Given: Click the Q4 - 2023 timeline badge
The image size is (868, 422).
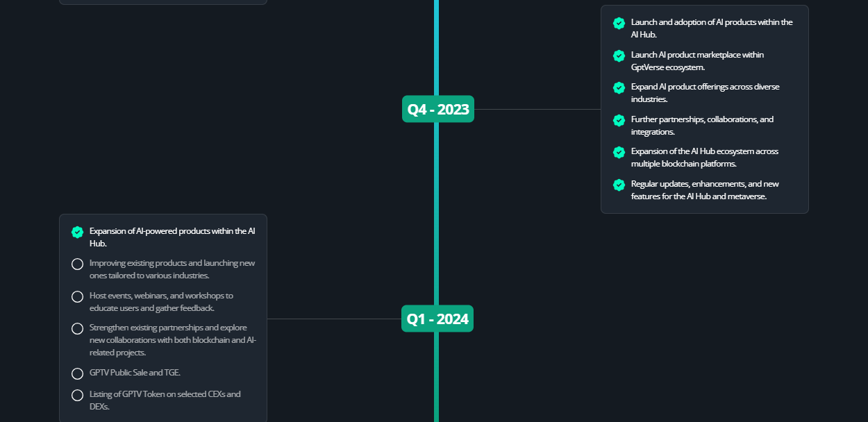Looking at the screenshot, I should click(437, 109).
